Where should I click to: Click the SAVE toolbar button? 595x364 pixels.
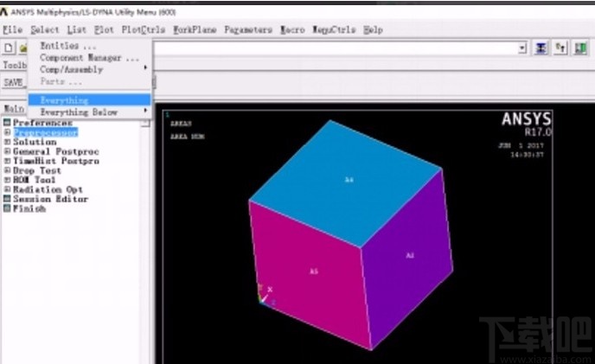14,82
